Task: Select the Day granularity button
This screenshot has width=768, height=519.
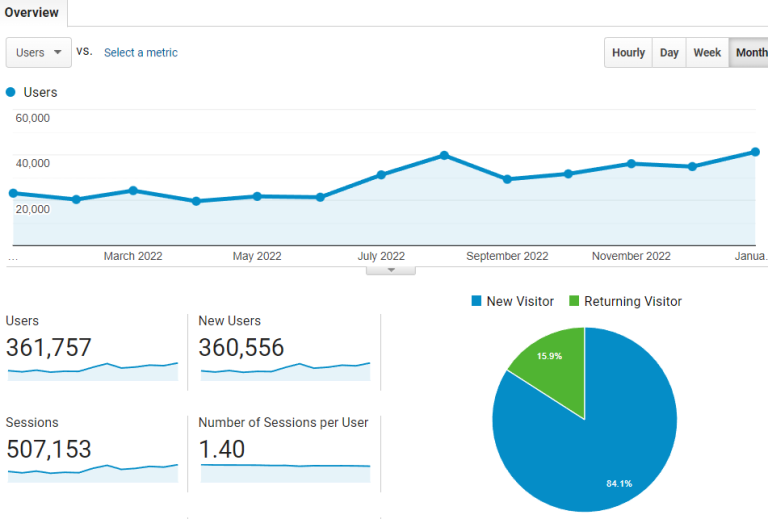Action: [x=669, y=53]
